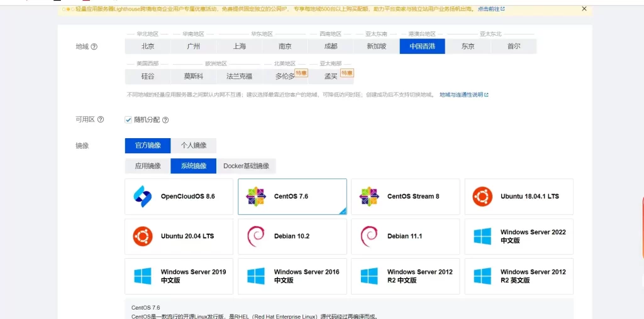Open the 点击前往 promotion link
This screenshot has height=319, width=644.
[x=488, y=9]
